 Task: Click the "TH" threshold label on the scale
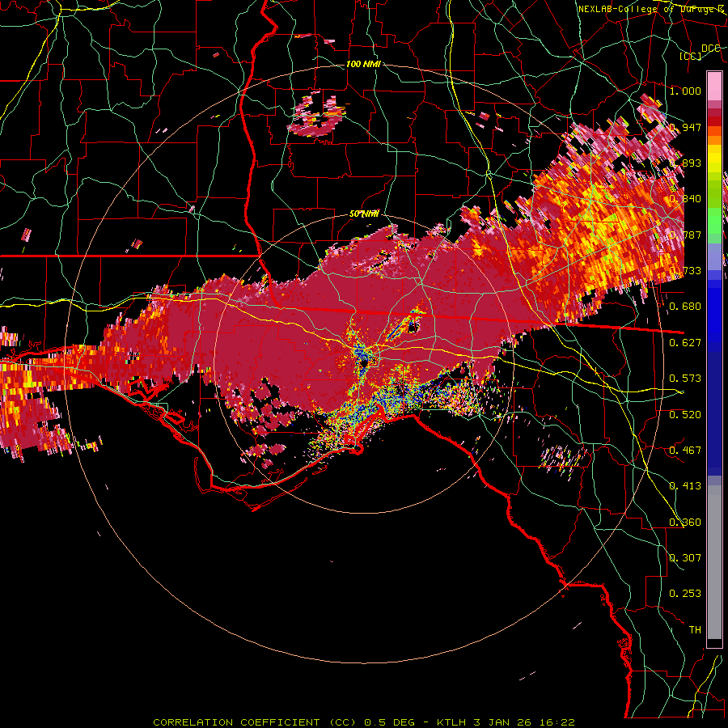[x=695, y=630]
